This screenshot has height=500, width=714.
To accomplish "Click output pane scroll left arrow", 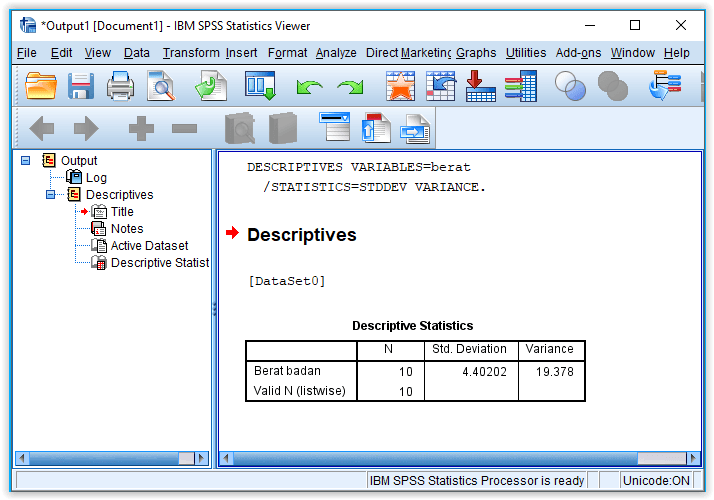I will [226, 458].
